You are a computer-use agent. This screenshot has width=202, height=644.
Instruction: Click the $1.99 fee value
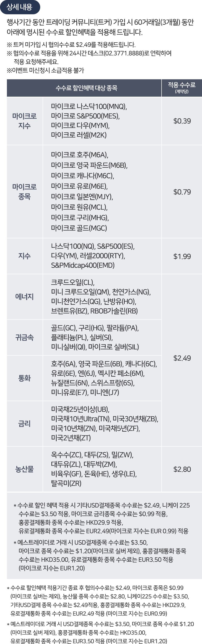(182, 256)
